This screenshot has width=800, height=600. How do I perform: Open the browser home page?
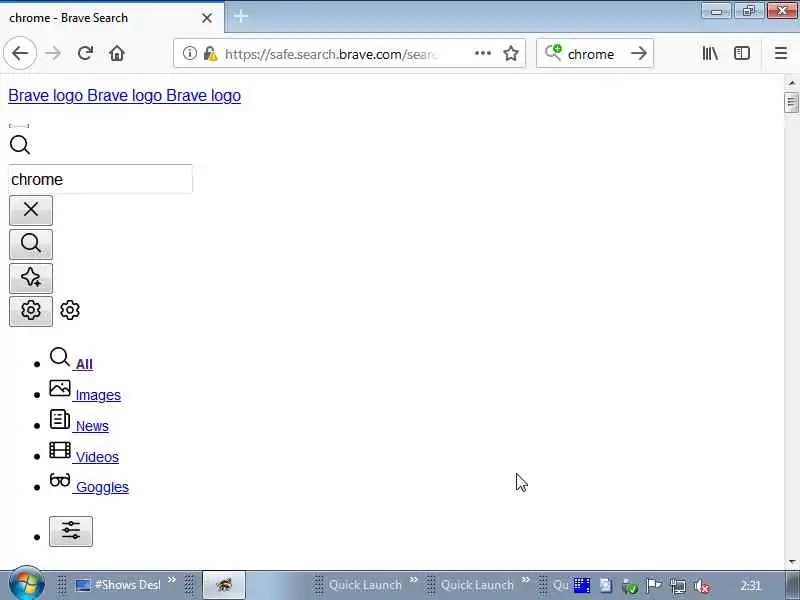pos(117,53)
